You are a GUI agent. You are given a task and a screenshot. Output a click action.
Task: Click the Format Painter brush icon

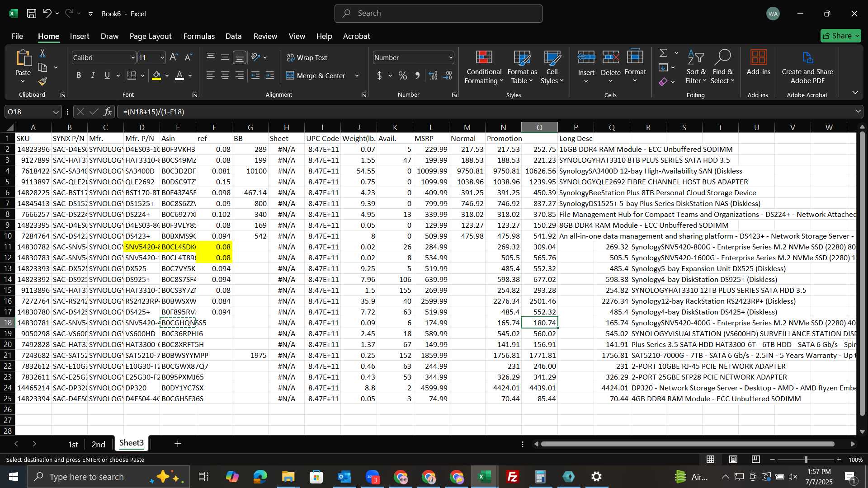[42, 82]
